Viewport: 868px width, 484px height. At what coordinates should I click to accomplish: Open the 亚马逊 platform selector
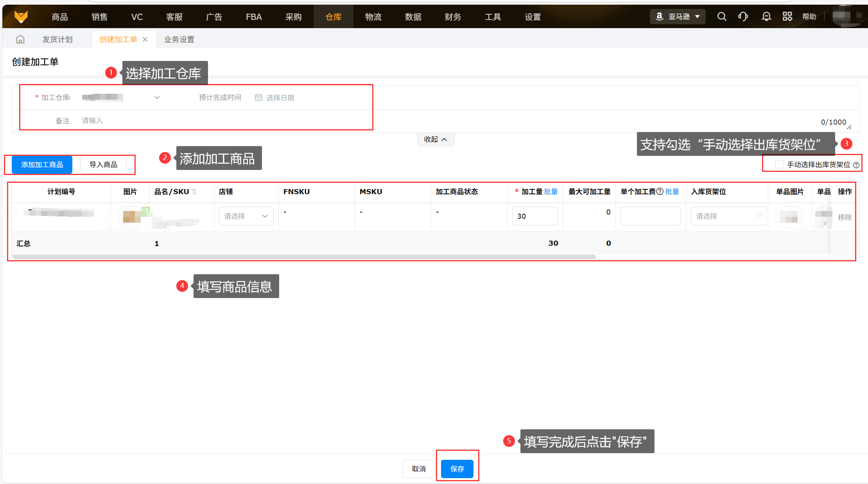tap(678, 16)
